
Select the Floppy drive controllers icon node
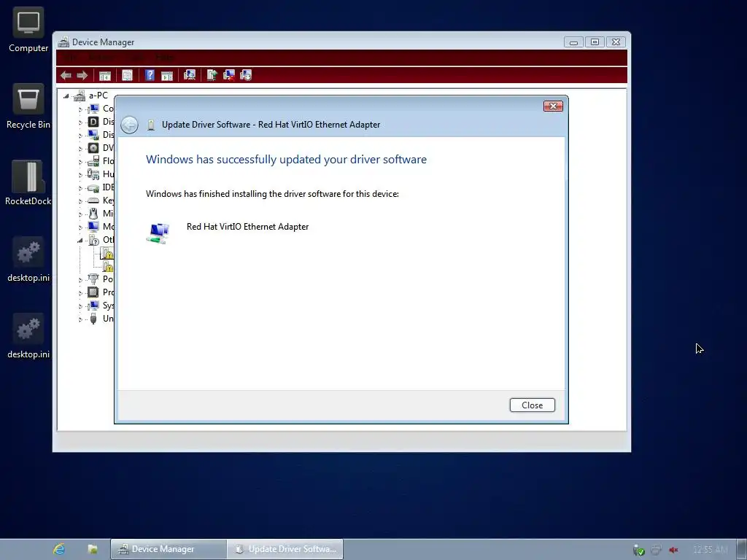point(93,161)
